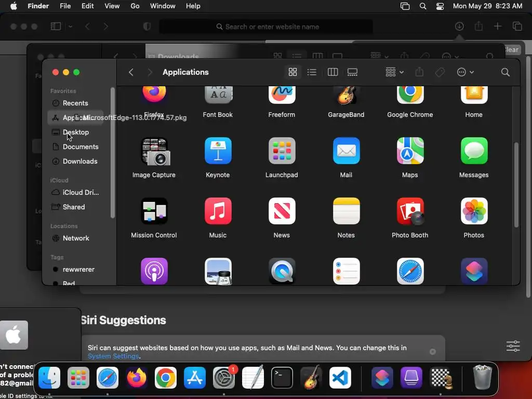Open Keynote application
Screen dimensions: 532x399
coord(218,151)
